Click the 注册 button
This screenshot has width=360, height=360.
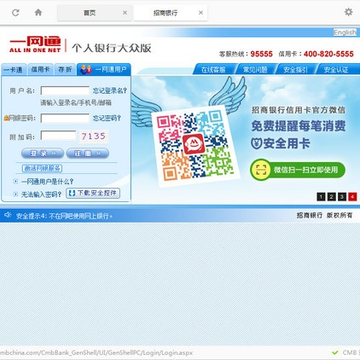tap(88, 153)
